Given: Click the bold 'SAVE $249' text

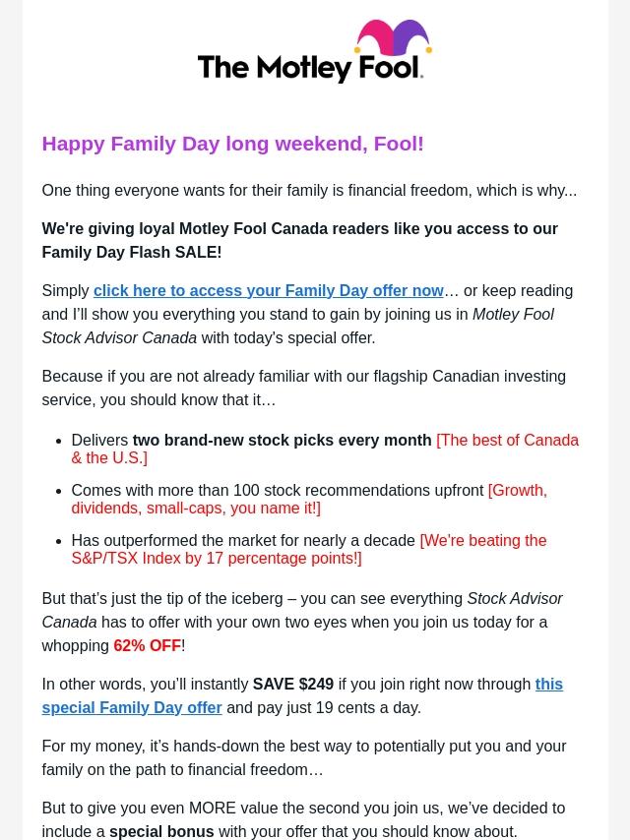Looking at the screenshot, I should [x=292, y=684].
